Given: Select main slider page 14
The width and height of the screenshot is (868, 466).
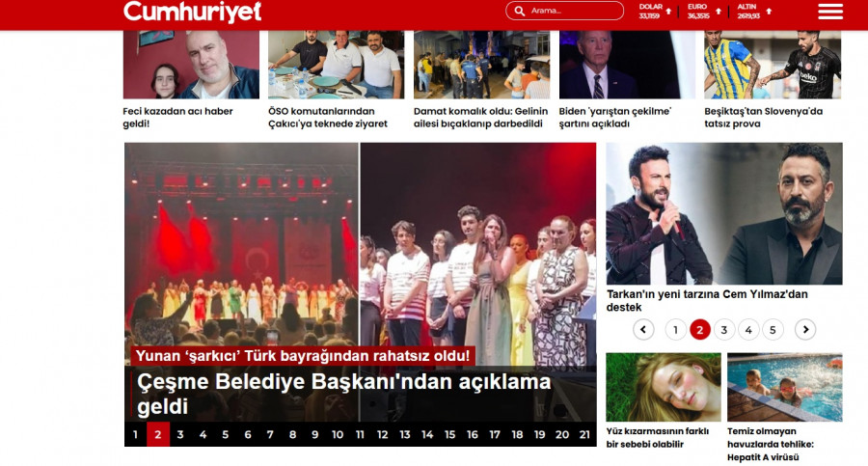Looking at the screenshot, I should point(427,434).
